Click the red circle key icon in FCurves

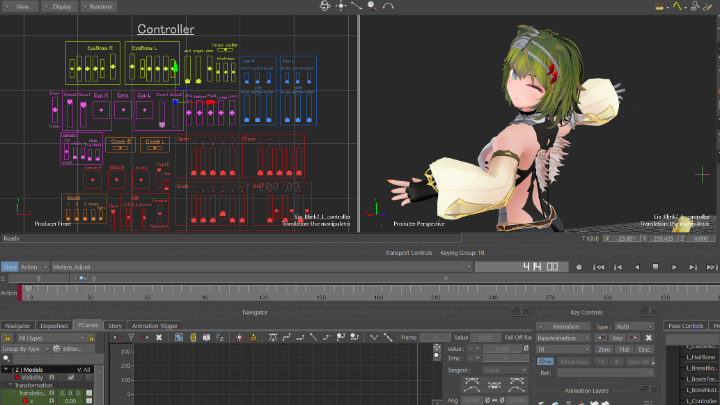tap(239, 338)
